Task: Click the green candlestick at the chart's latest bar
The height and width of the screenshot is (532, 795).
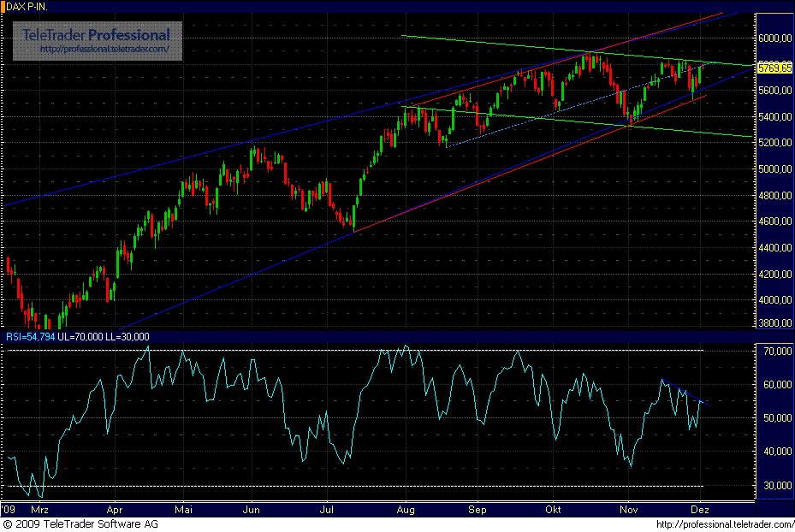Action: [700, 77]
